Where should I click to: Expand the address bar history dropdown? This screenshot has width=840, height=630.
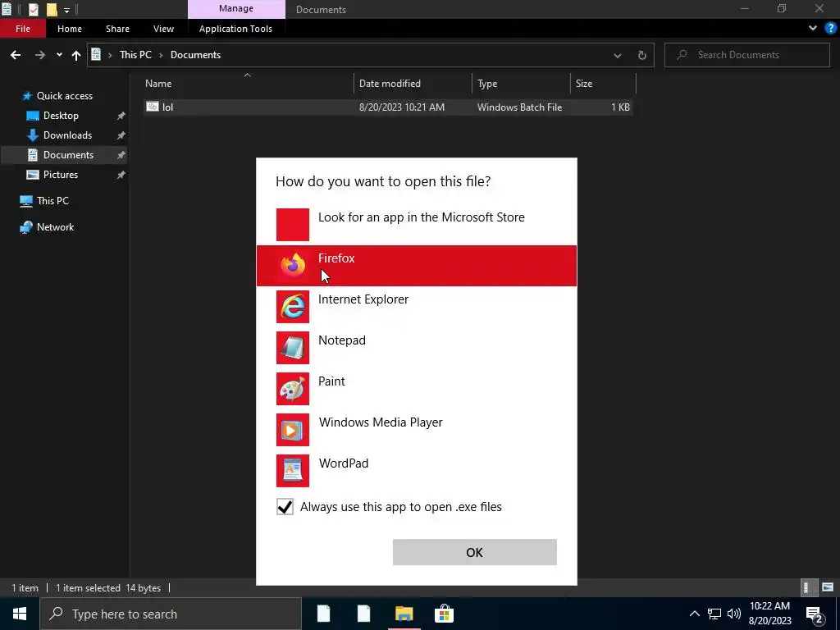[618, 55]
